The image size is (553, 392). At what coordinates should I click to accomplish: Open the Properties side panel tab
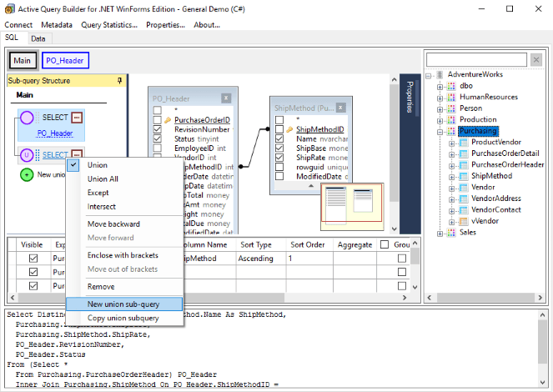click(x=410, y=97)
